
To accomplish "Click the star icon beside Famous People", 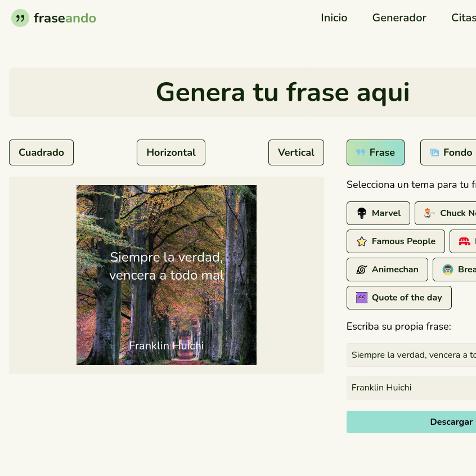I will [x=362, y=241].
